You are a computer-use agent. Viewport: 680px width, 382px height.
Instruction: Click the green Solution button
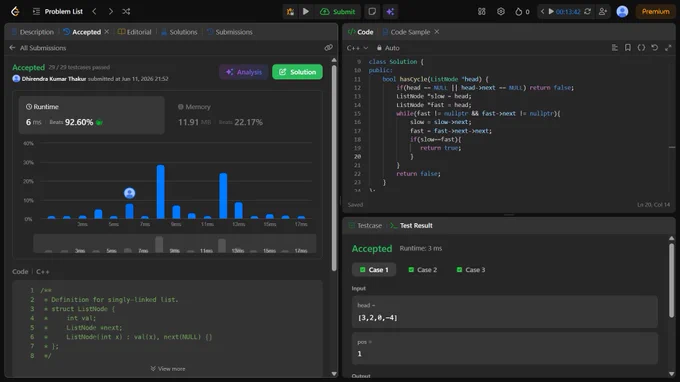pyautogui.click(x=298, y=72)
